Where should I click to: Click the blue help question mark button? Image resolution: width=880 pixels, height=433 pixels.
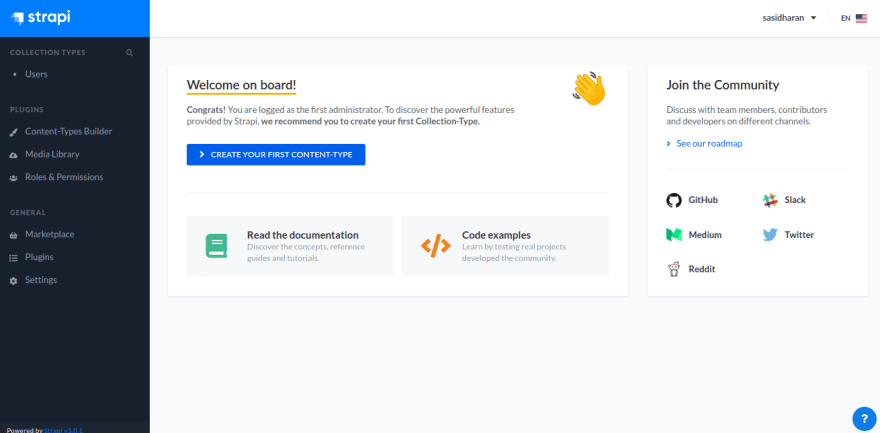point(864,419)
